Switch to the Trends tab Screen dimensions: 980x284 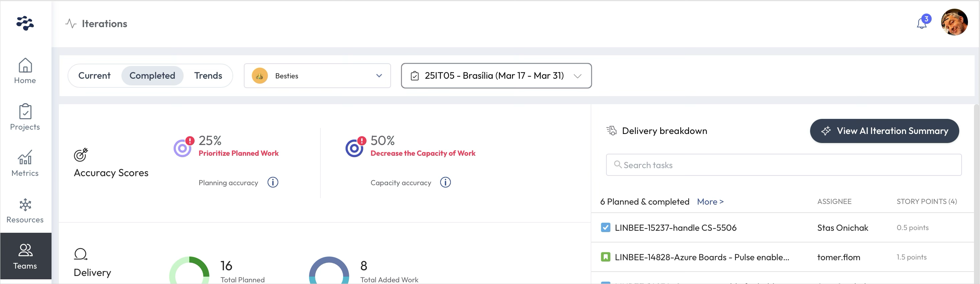pyautogui.click(x=208, y=75)
